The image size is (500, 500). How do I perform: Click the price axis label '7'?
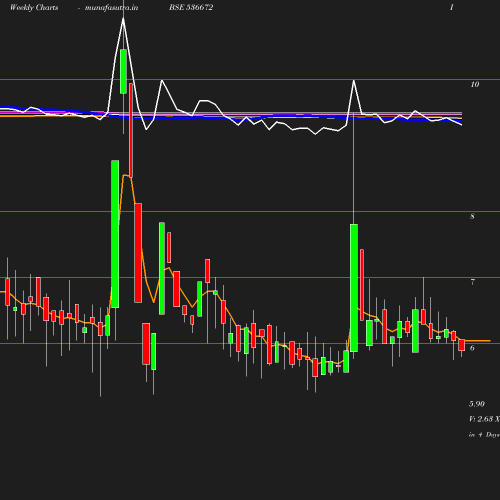pyautogui.click(x=472, y=282)
